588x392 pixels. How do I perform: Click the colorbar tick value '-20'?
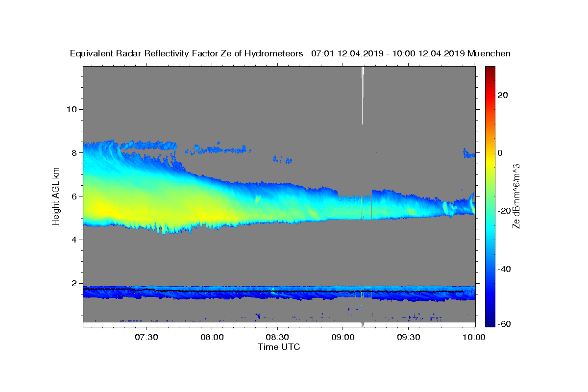pyautogui.click(x=504, y=211)
